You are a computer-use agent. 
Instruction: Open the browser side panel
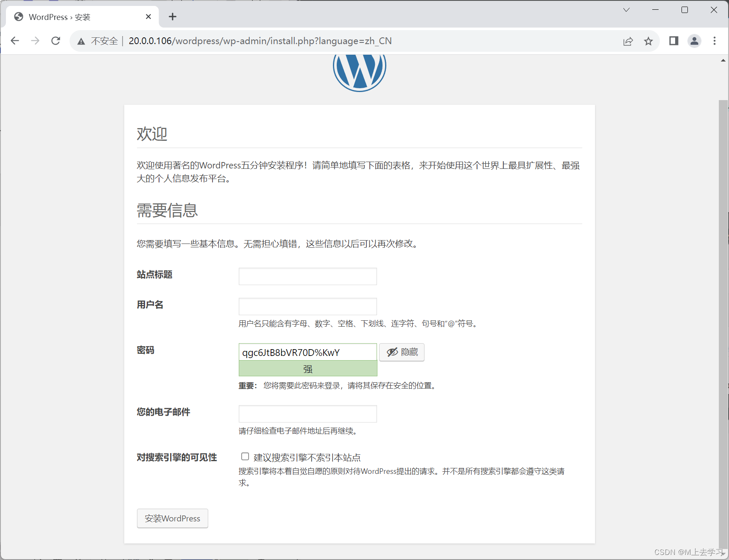click(x=673, y=41)
